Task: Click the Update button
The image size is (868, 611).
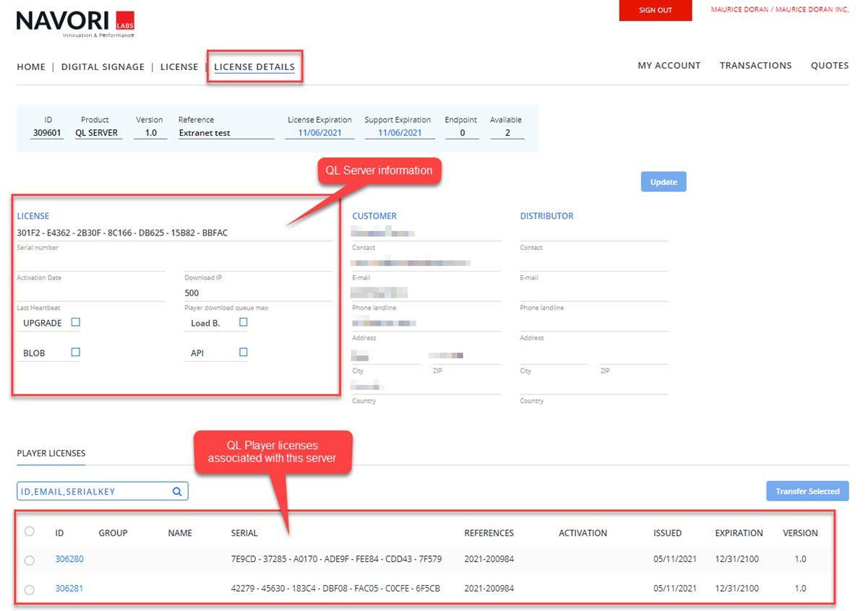Action: [663, 182]
